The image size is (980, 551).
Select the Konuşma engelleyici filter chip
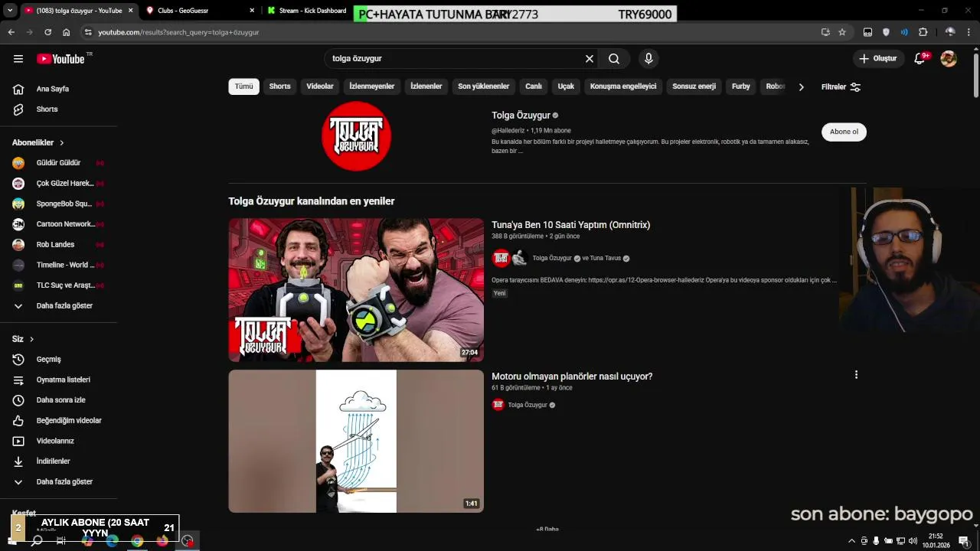coord(623,86)
